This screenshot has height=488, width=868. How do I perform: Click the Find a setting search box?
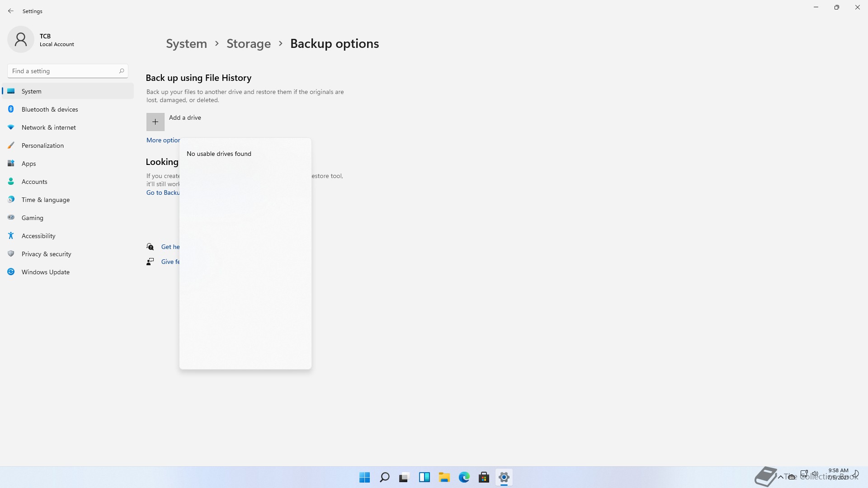coord(68,71)
